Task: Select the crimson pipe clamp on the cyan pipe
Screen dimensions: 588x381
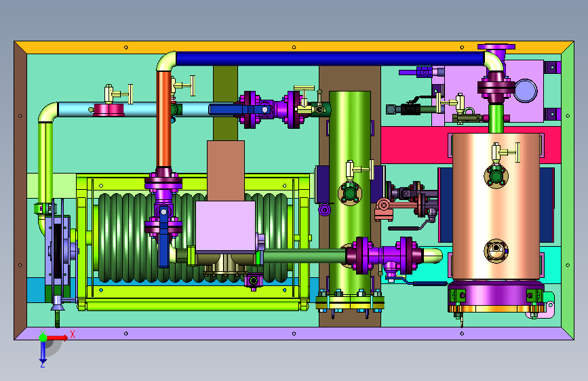Action: coord(109,110)
